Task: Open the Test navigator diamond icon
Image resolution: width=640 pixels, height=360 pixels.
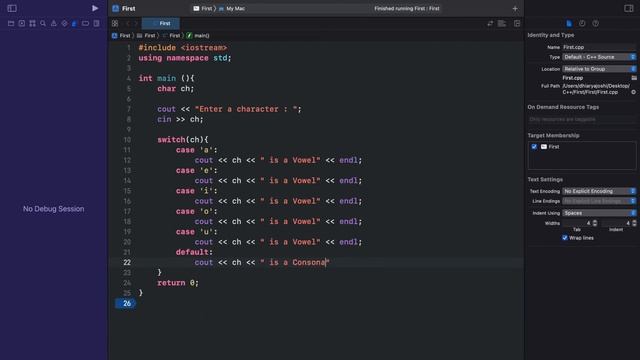Action: [x=64, y=24]
